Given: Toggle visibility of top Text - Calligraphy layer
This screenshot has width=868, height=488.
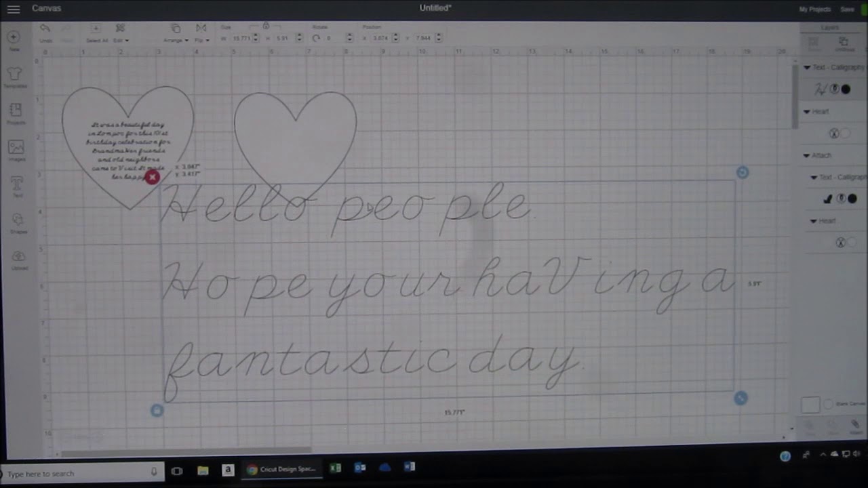Looking at the screenshot, I should [x=834, y=89].
